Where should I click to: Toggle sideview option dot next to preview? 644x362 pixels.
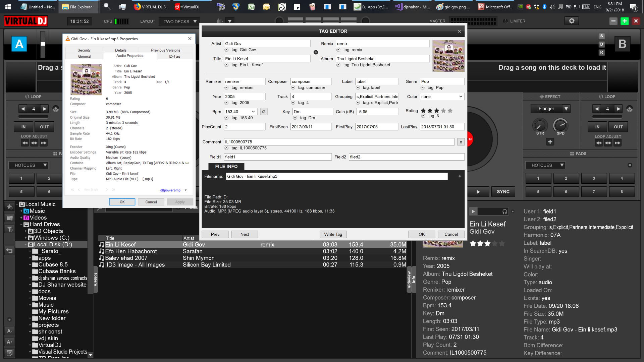(x=513, y=212)
